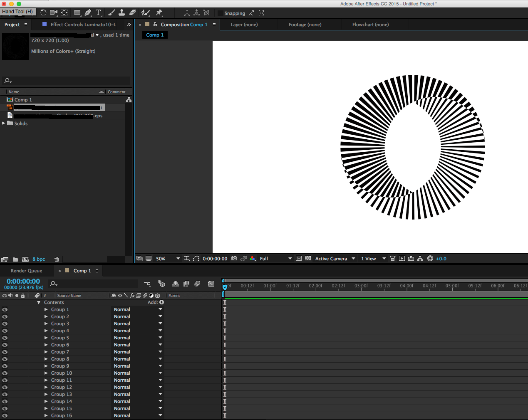Toggle visibility of Group 8
Viewport: 528px width, 420px height.
pos(5,359)
